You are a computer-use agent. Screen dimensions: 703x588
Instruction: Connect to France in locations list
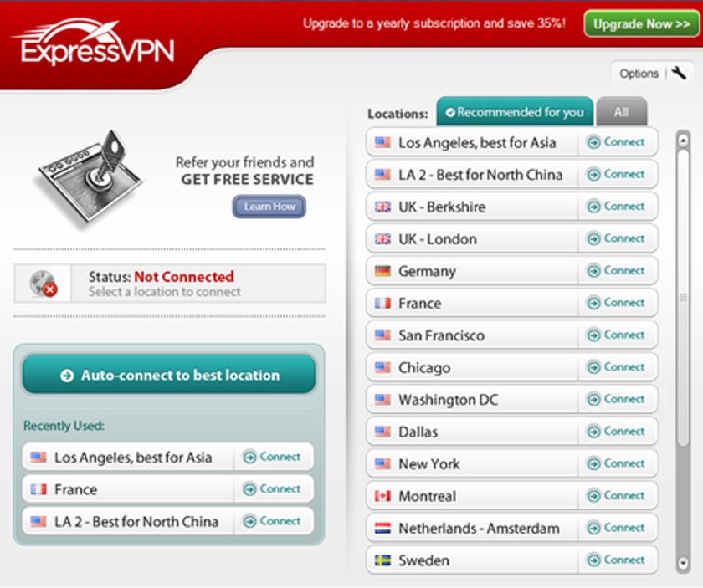[617, 303]
